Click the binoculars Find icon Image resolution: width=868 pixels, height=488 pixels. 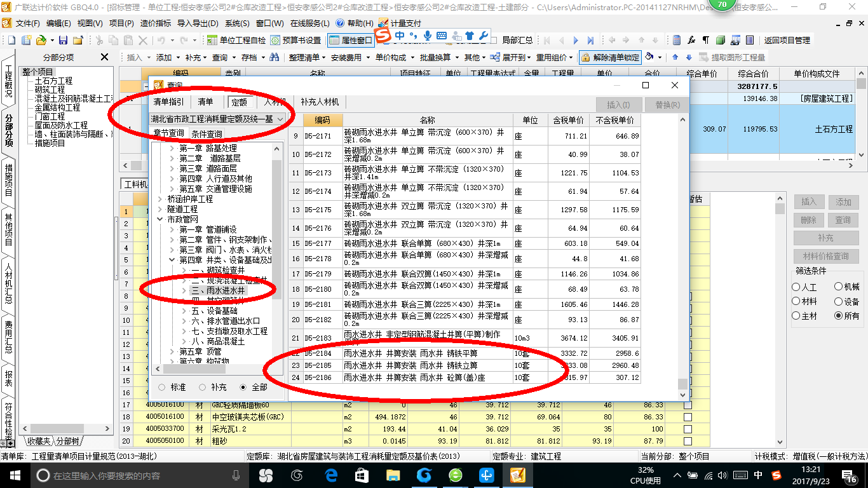pos(275,57)
